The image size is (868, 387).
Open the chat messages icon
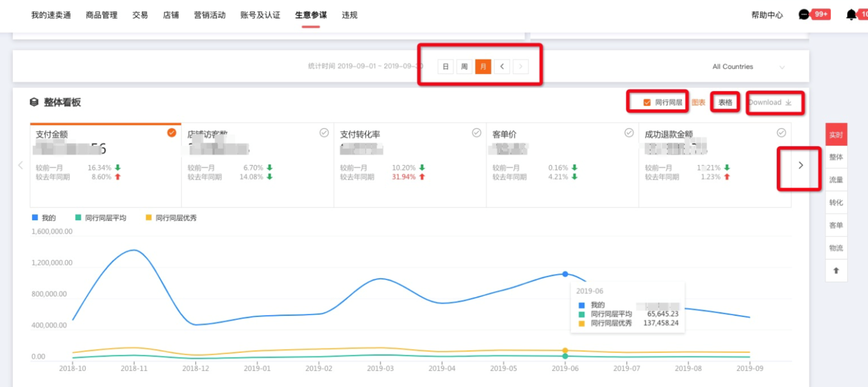pos(804,15)
